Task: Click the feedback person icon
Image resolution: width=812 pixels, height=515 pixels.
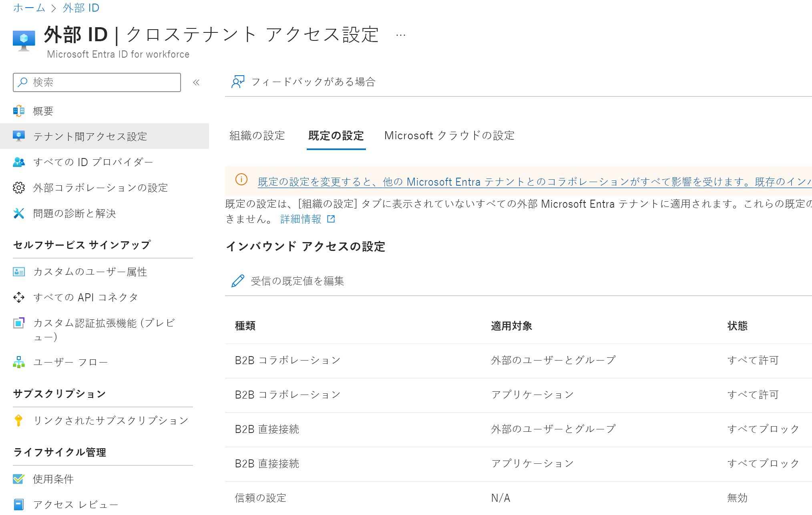Action: coord(238,82)
